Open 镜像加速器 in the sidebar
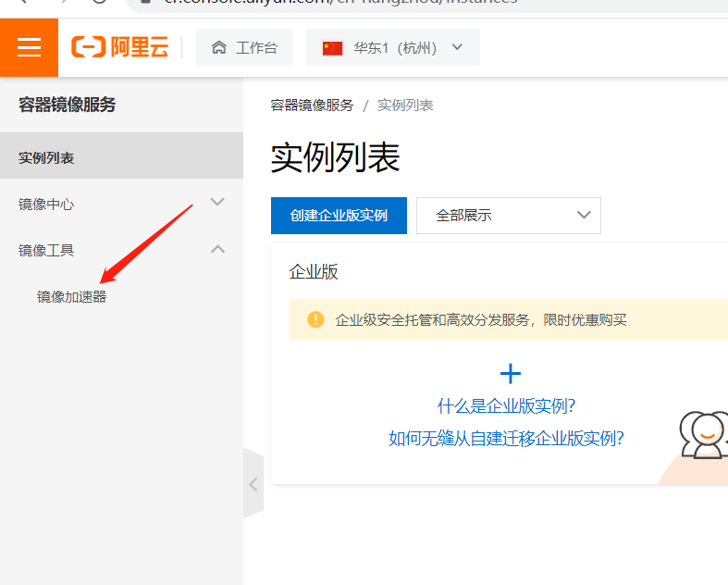This screenshot has height=585, width=728. [71, 297]
